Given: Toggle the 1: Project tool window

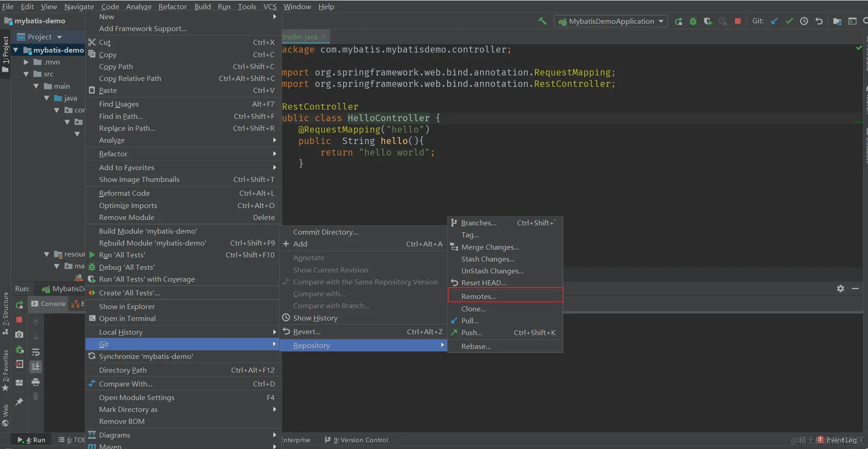Looking at the screenshot, I should click(x=5, y=54).
